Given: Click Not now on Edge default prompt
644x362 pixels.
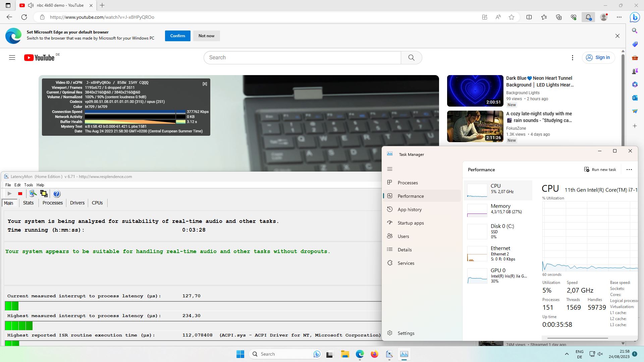Looking at the screenshot, I should (206, 36).
